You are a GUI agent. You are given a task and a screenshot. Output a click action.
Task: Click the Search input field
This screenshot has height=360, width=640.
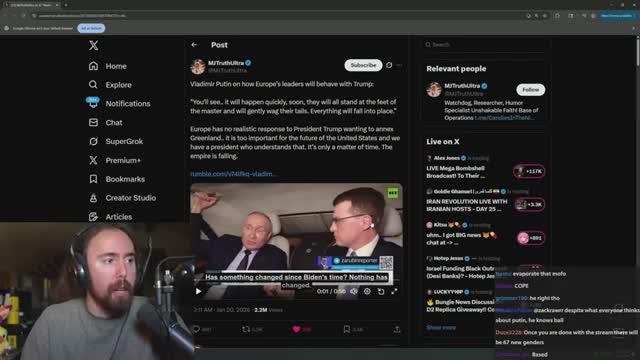tap(485, 44)
